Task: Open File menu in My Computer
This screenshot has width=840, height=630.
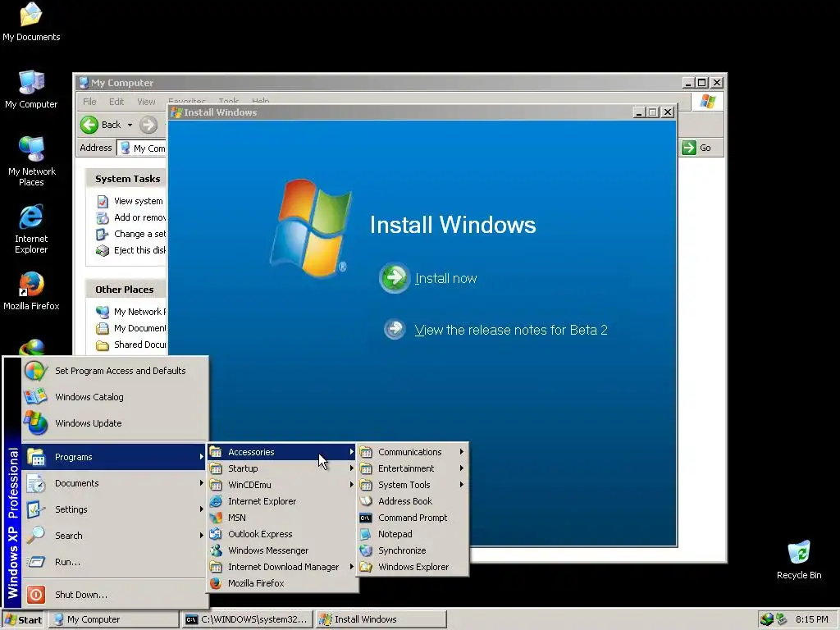Action: click(x=89, y=102)
